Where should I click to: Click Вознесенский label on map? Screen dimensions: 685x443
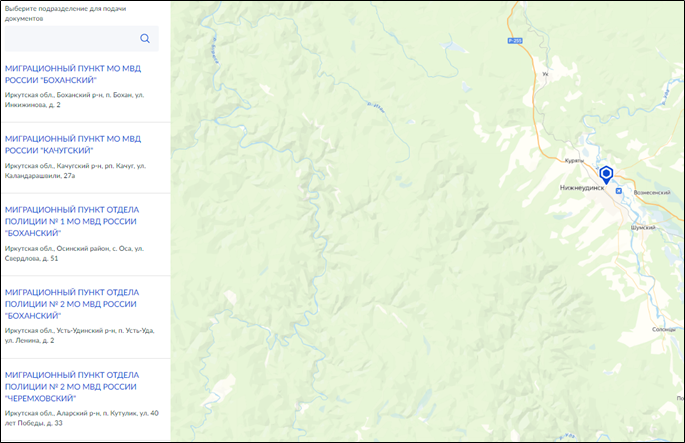click(x=652, y=193)
